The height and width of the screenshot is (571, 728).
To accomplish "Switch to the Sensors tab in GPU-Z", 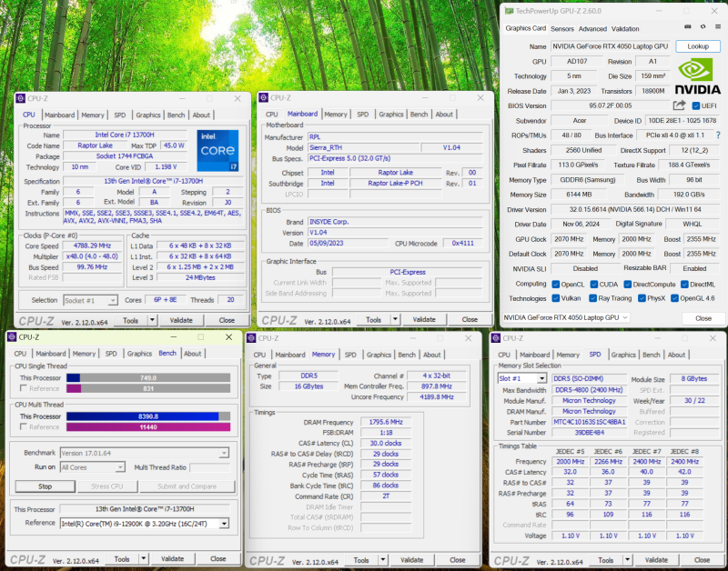I will pos(562,28).
